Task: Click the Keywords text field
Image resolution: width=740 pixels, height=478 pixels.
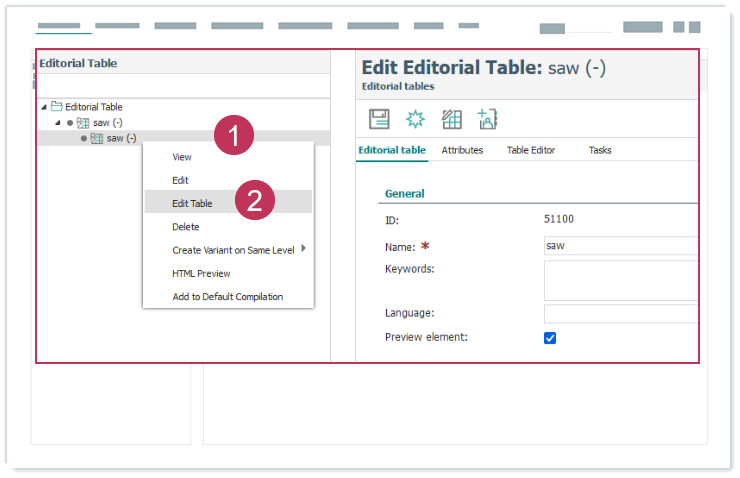Action: click(620, 280)
